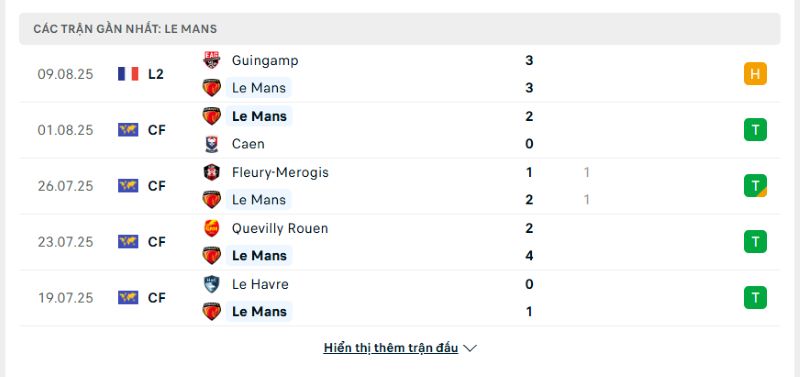800x377 pixels.
Task: Click the Quevilly Rouen club logo
Action: click(211, 228)
